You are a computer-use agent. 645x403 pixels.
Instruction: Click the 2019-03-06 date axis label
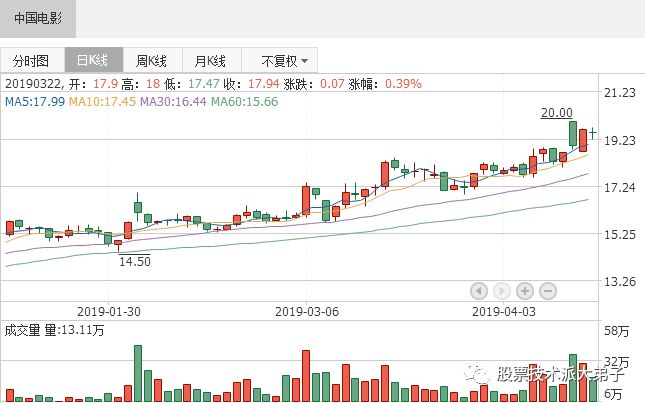point(307,311)
